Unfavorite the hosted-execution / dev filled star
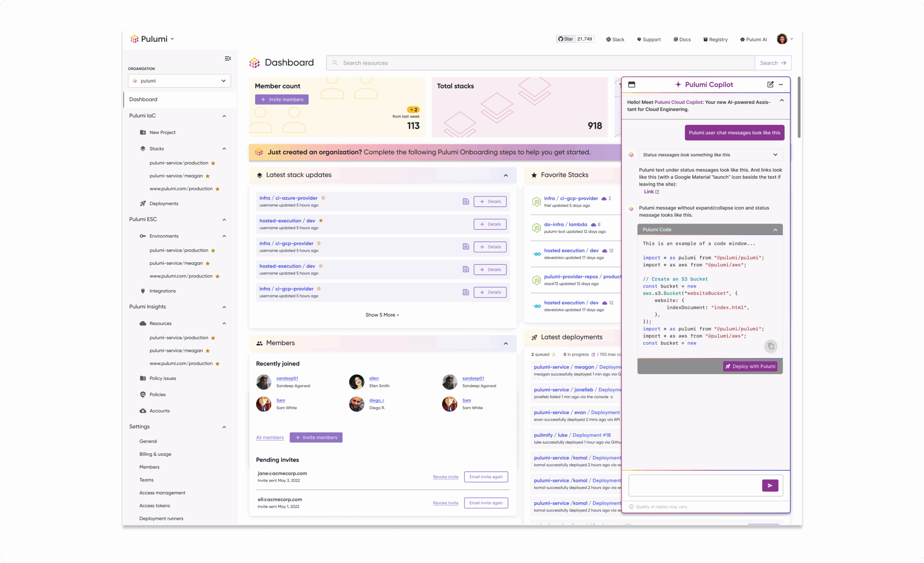This screenshot has width=924, height=563. pyautogui.click(x=321, y=220)
